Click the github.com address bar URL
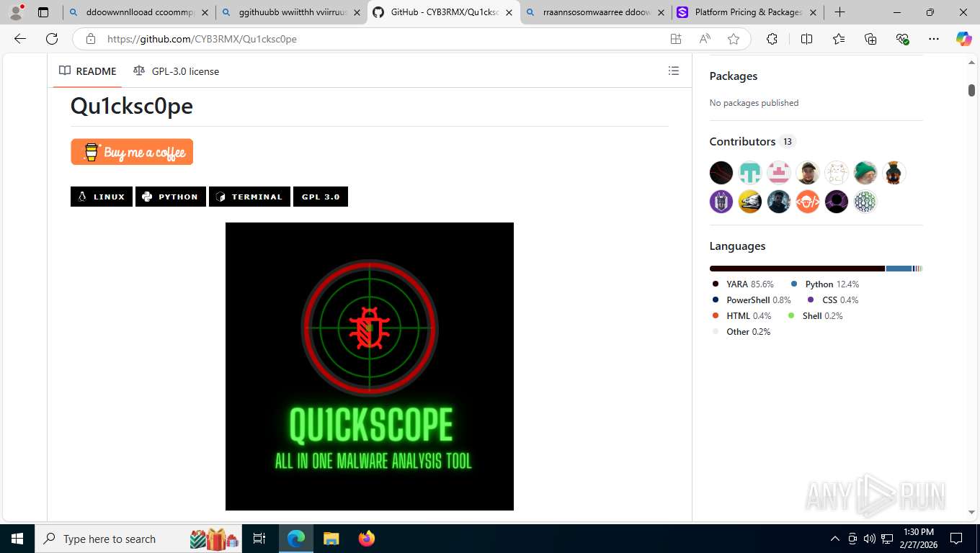The height and width of the screenshot is (553, 980). pos(202,39)
